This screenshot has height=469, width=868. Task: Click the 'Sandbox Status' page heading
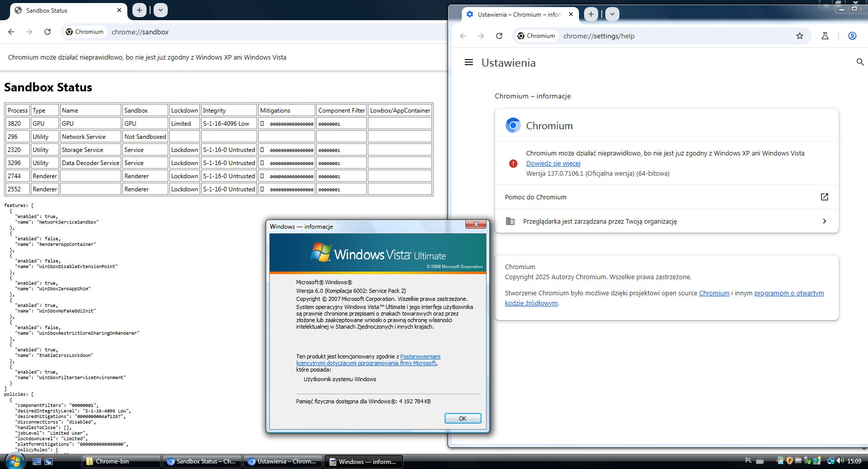point(48,87)
